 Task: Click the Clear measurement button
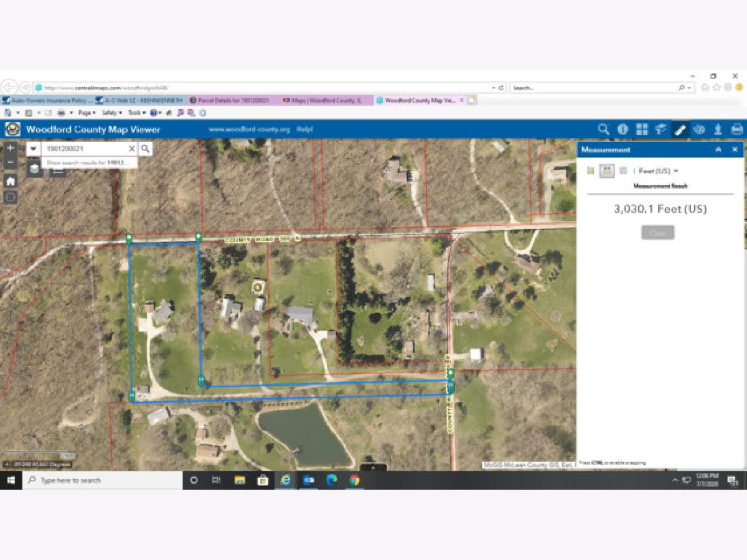(x=657, y=233)
